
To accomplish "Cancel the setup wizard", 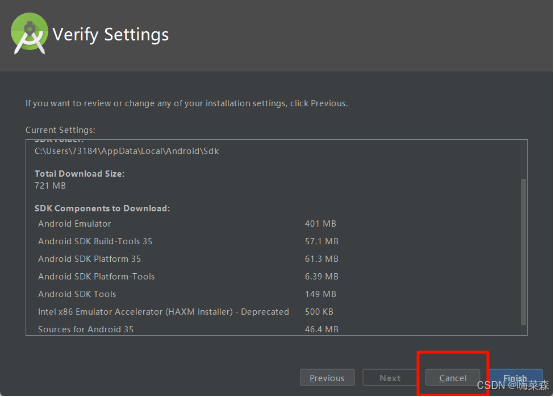I will (453, 378).
